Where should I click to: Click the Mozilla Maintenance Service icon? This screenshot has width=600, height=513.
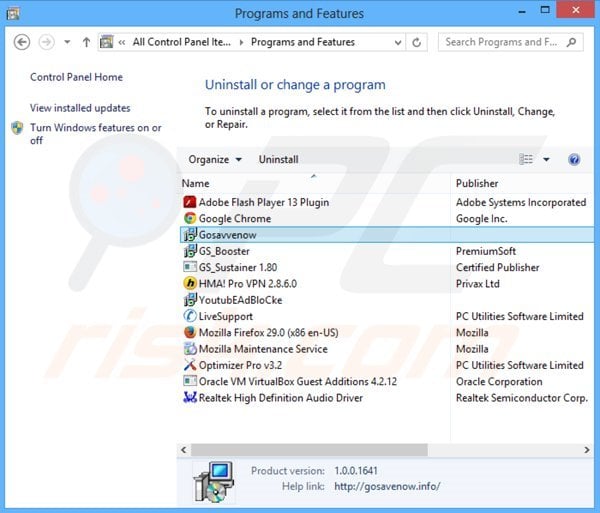pyautogui.click(x=189, y=349)
